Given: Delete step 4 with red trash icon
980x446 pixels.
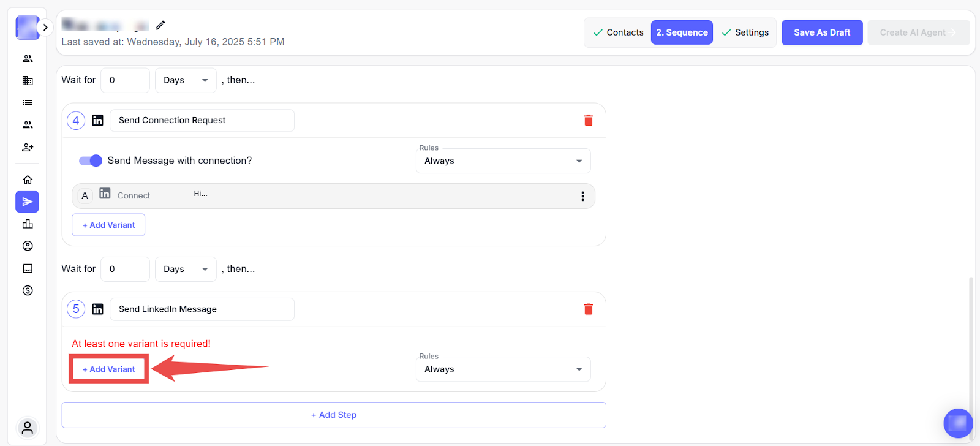Looking at the screenshot, I should click(588, 121).
